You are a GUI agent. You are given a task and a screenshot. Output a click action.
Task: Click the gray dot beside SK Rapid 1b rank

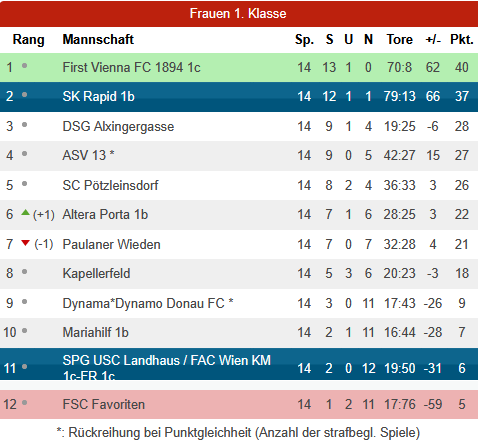coord(24,95)
